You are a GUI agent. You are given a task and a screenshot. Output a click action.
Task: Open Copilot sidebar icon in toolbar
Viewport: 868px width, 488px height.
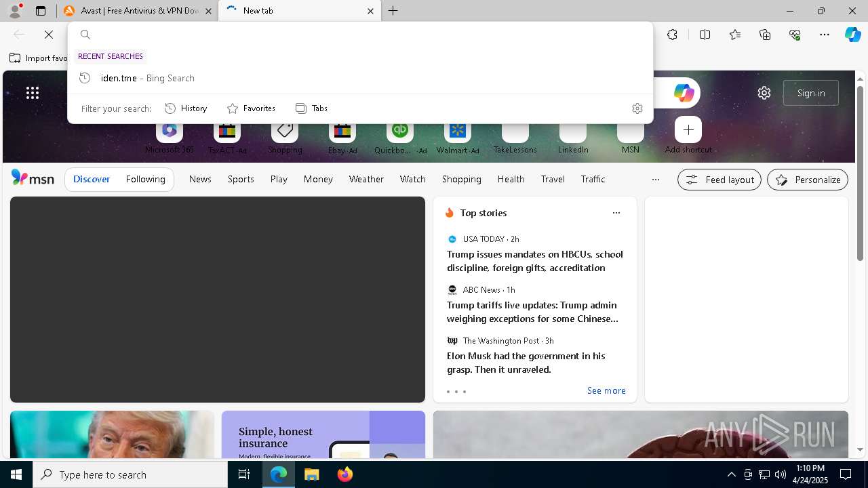coord(852,35)
